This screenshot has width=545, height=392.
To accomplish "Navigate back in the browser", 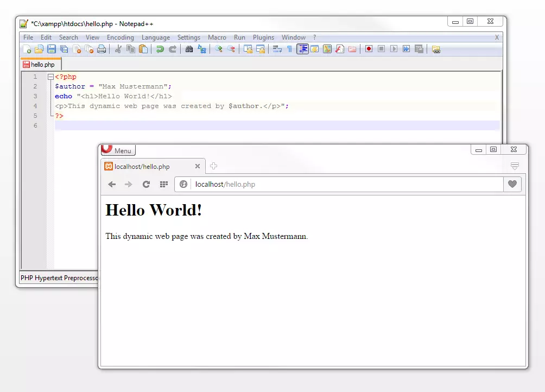I will click(x=112, y=184).
